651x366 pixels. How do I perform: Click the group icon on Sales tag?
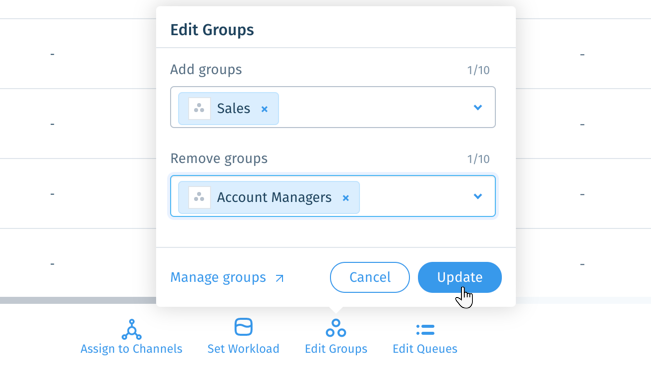199,109
